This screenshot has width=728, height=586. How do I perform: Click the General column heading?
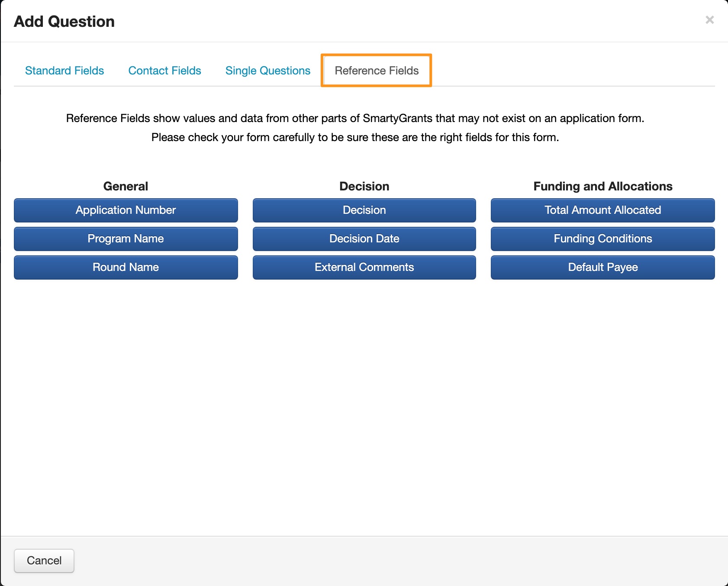click(x=126, y=186)
